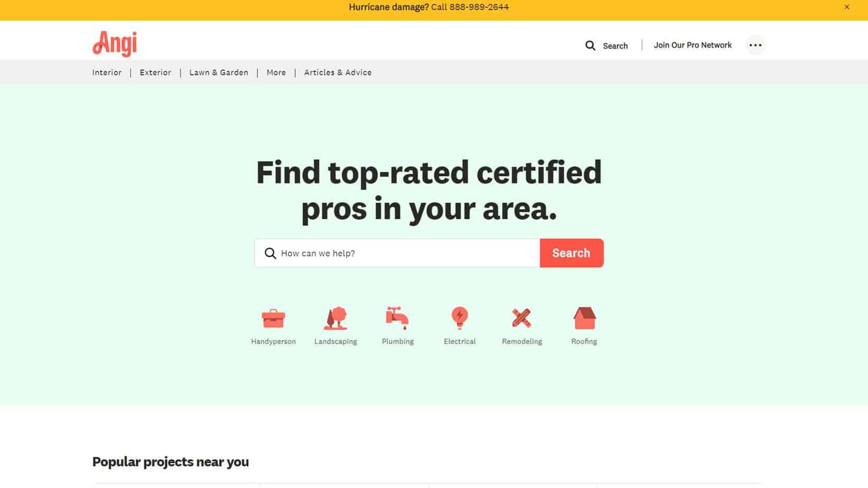
Task: Open the More navigation menu
Action: pyautogui.click(x=276, y=73)
